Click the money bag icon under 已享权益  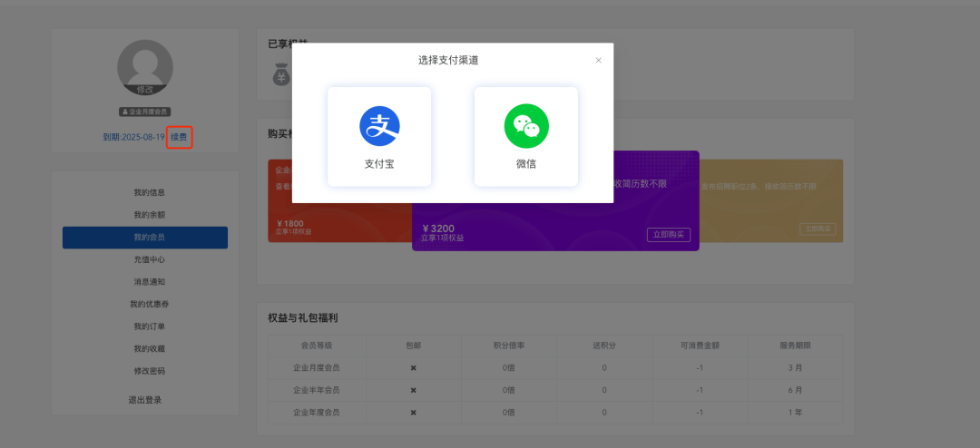pos(281,75)
